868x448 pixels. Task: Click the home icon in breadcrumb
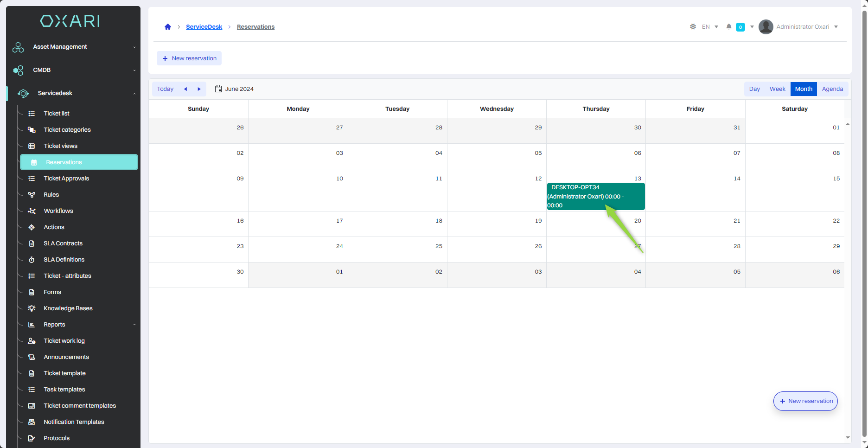pos(168,27)
